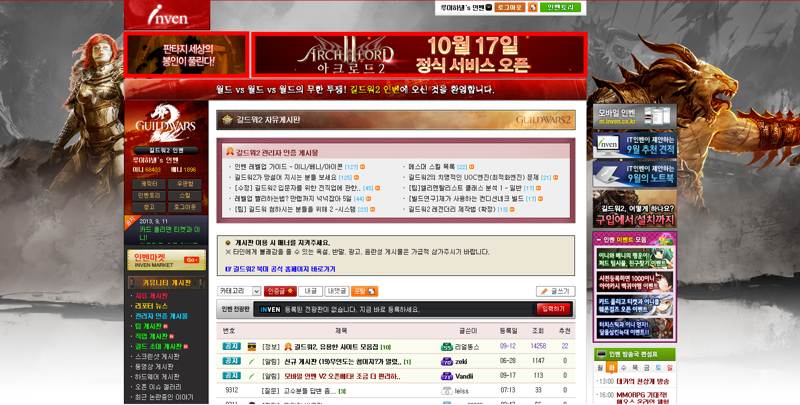Open the 카테고리 dropdown
800x405 pixels.
(239, 291)
